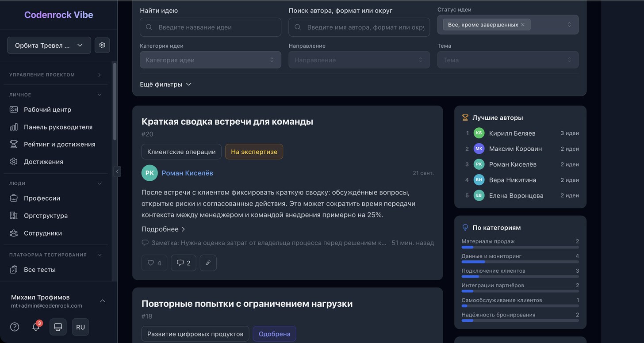Collapse sidebar using the edge arrow handle
Viewport: 644px width, 343px height.
tap(117, 171)
